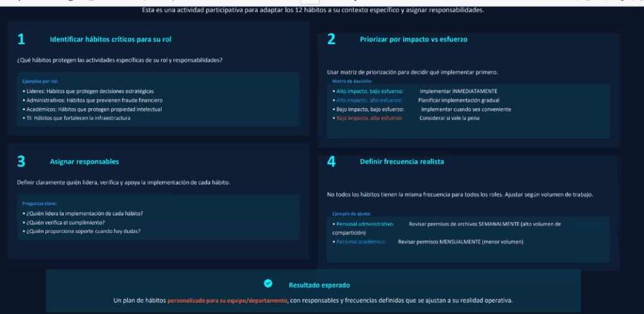Click the Resultado esperado title
This screenshot has height=314, width=644.
[x=319, y=284]
